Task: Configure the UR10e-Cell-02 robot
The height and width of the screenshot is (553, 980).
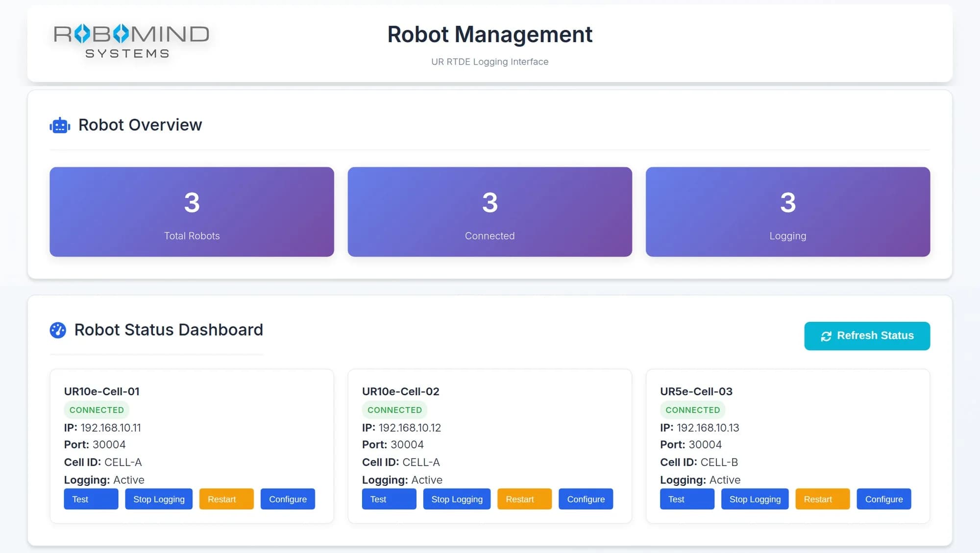Action: [586, 499]
